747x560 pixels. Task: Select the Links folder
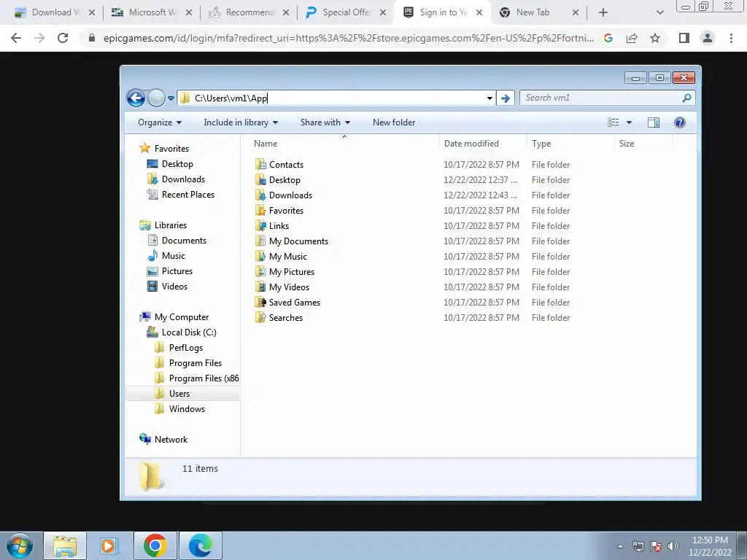279,226
